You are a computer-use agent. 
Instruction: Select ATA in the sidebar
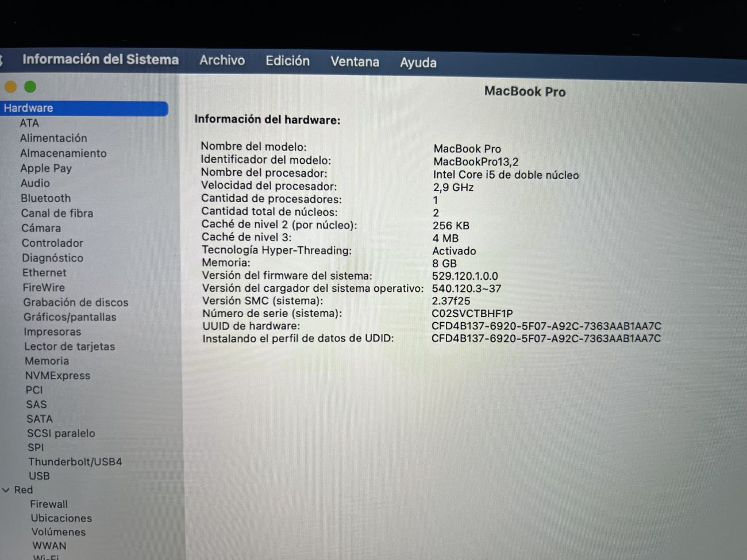tap(29, 123)
